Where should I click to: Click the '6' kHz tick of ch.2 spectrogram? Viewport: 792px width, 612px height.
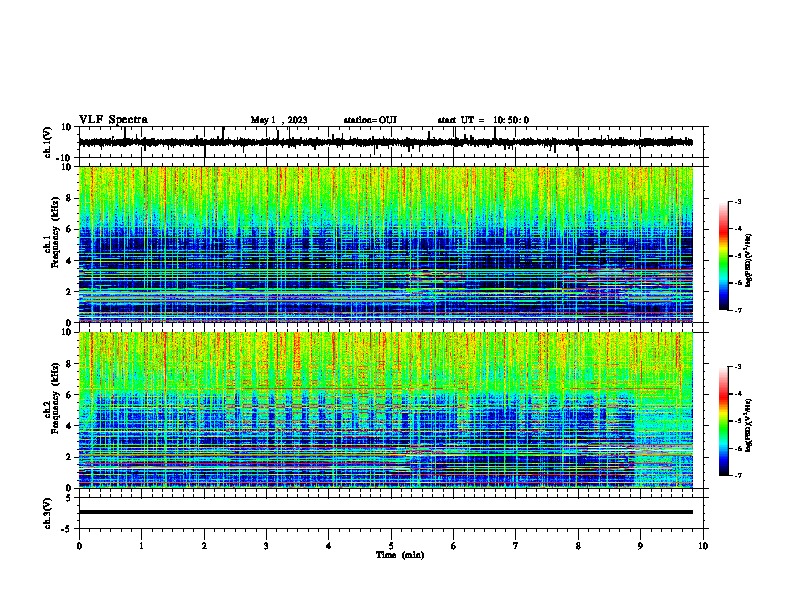[x=69, y=395]
